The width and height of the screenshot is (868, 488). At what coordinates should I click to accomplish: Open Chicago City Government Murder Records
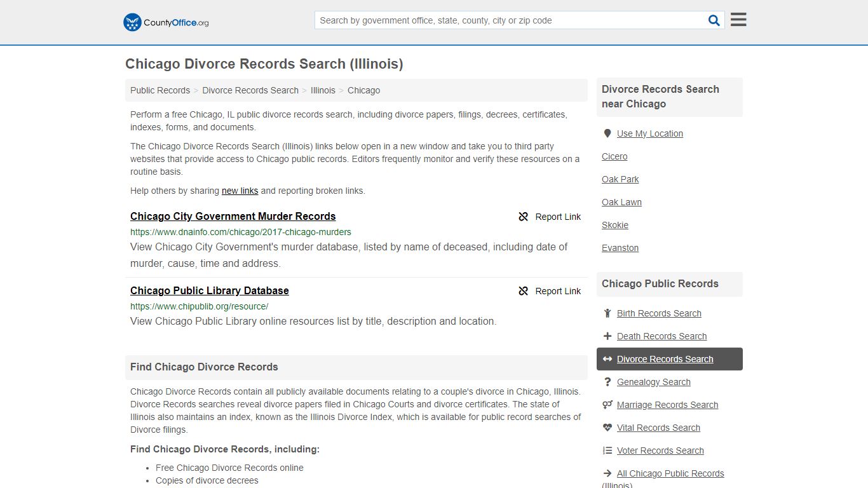pos(233,216)
